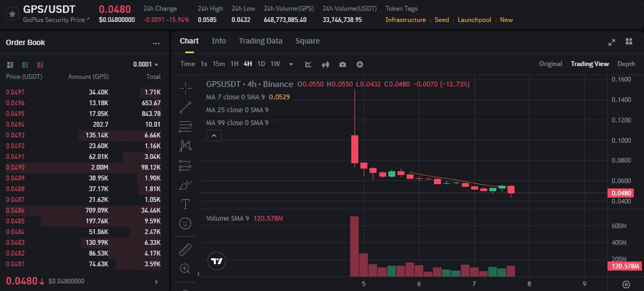Open the Trading Data tab
The width and height of the screenshot is (644, 291).
(x=261, y=41)
